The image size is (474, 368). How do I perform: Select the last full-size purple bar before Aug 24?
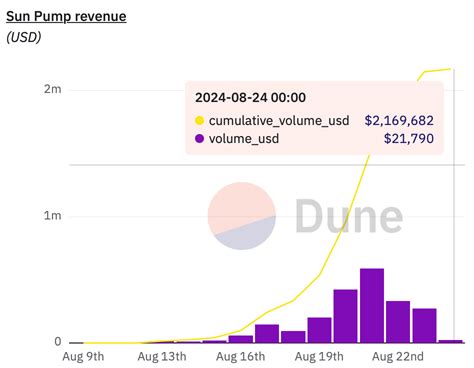tap(424, 325)
